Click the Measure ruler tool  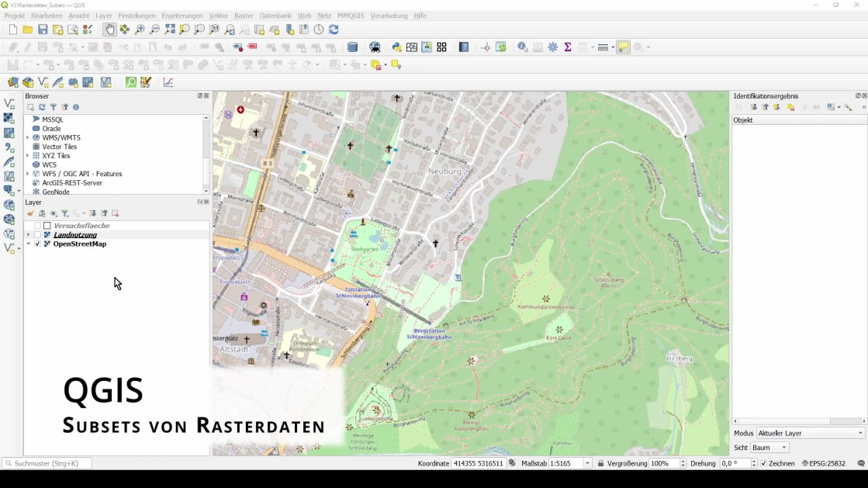click(603, 47)
